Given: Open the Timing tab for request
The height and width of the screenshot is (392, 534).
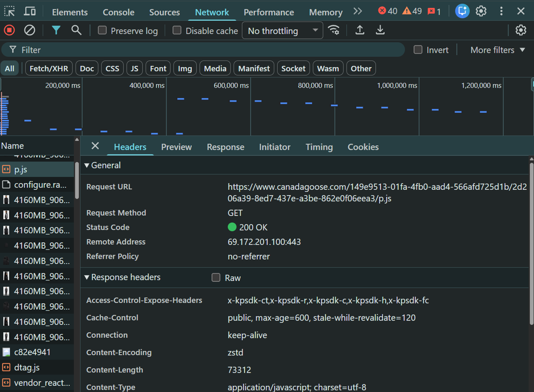Looking at the screenshot, I should coord(319,147).
